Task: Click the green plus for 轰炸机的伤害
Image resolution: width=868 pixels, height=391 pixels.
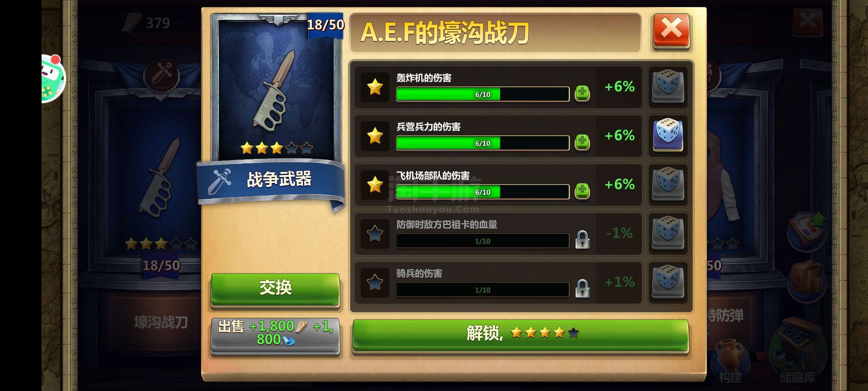Action: pyautogui.click(x=582, y=93)
